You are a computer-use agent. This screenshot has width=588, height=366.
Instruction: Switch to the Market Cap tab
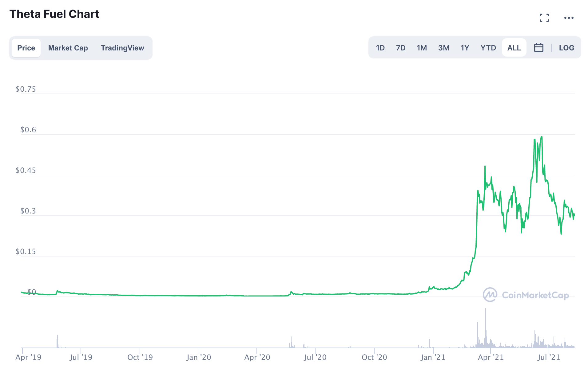68,48
